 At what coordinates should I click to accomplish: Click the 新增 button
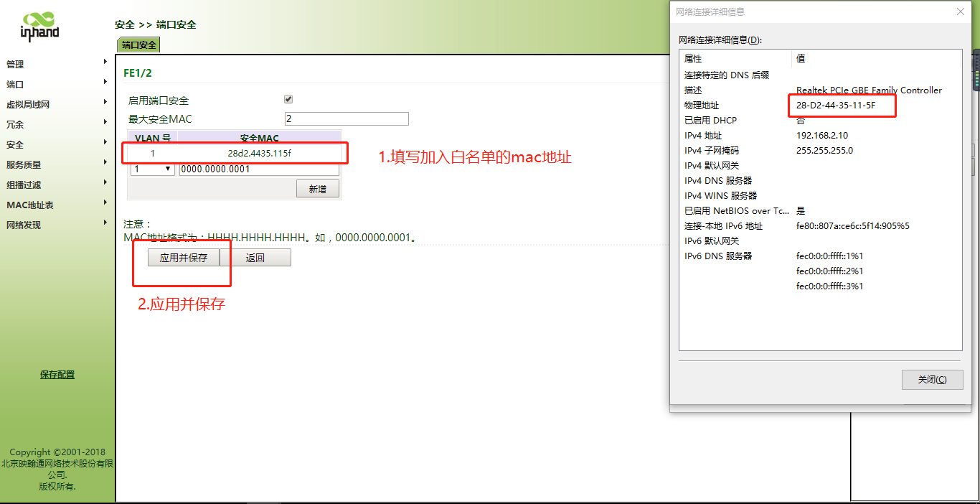click(317, 189)
